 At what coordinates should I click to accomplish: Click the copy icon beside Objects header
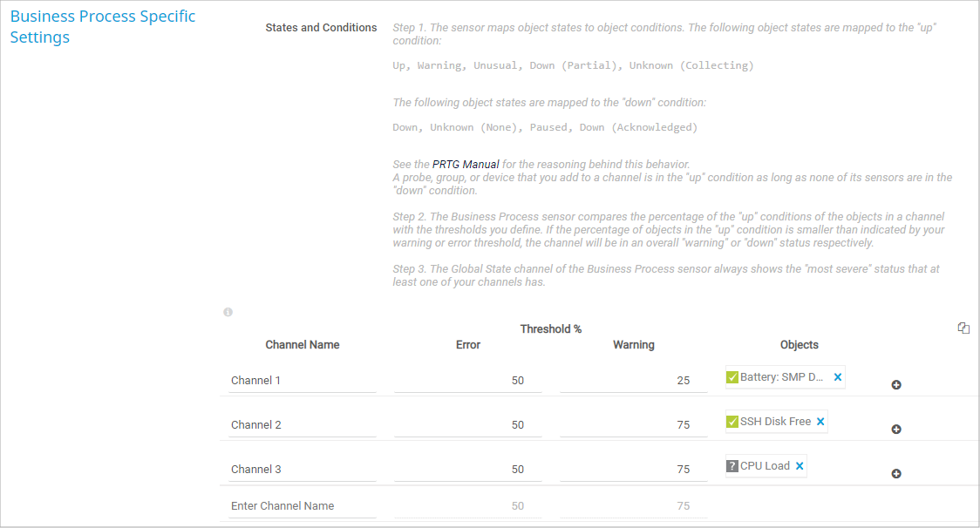963,328
